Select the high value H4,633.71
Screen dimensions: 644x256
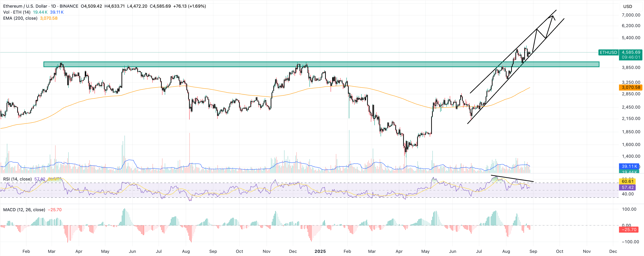tap(115, 6)
